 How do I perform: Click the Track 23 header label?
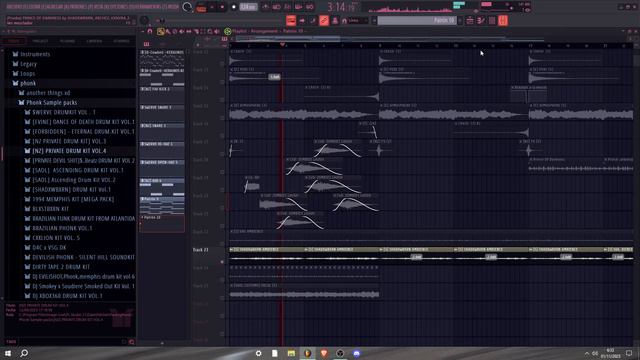click(x=200, y=249)
